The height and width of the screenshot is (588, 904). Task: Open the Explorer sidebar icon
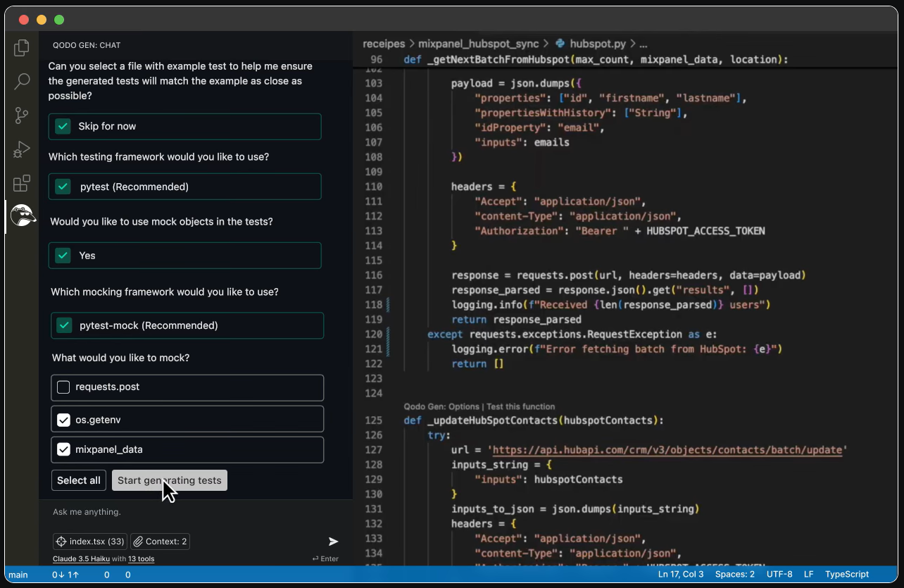[x=21, y=48]
